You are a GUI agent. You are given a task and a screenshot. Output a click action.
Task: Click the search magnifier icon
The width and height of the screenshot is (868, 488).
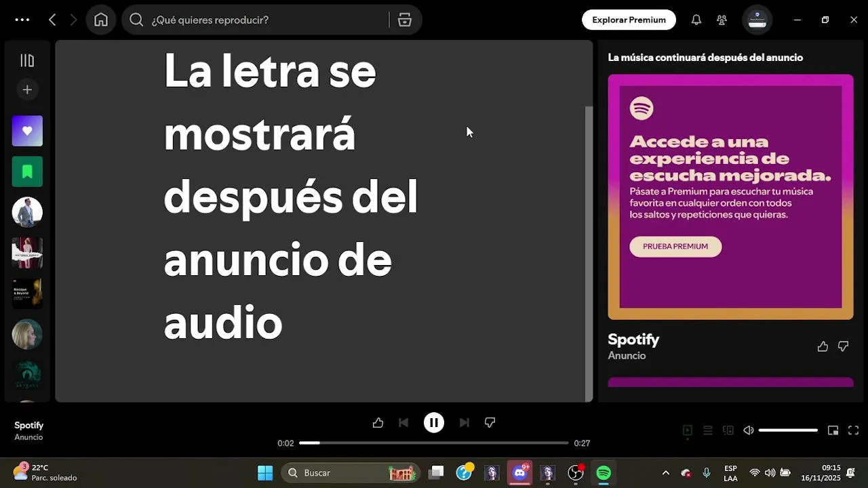tap(136, 20)
